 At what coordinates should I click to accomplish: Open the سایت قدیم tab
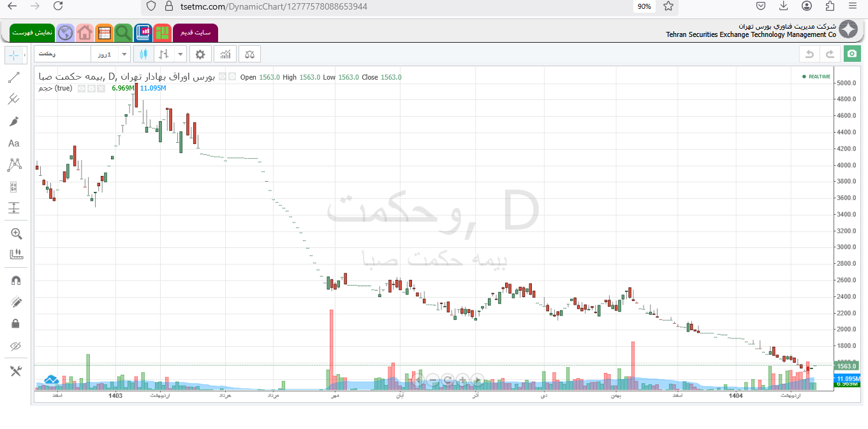pyautogui.click(x=195, y=33)
